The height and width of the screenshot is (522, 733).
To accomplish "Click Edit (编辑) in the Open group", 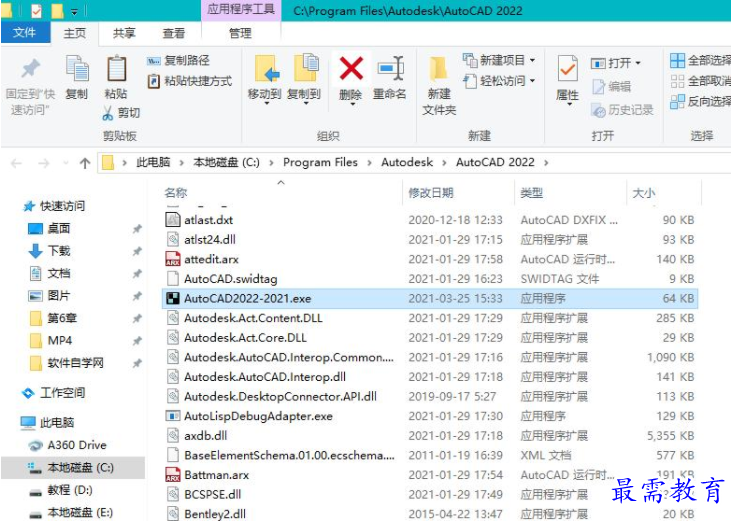I will (x=612, y=86).
